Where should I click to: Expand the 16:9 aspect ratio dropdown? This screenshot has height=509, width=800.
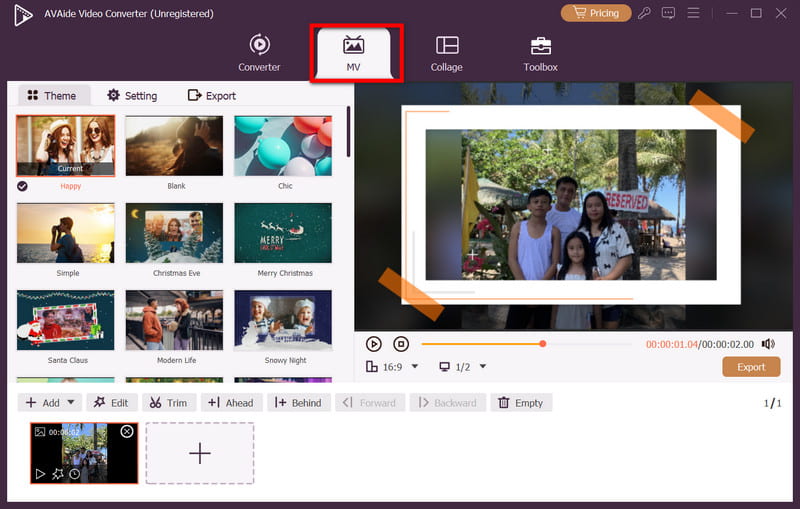392,367
